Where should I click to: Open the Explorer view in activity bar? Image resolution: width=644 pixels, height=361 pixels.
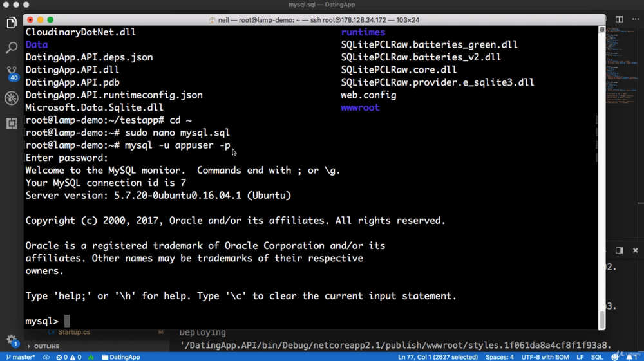click(x=12, y=23)
